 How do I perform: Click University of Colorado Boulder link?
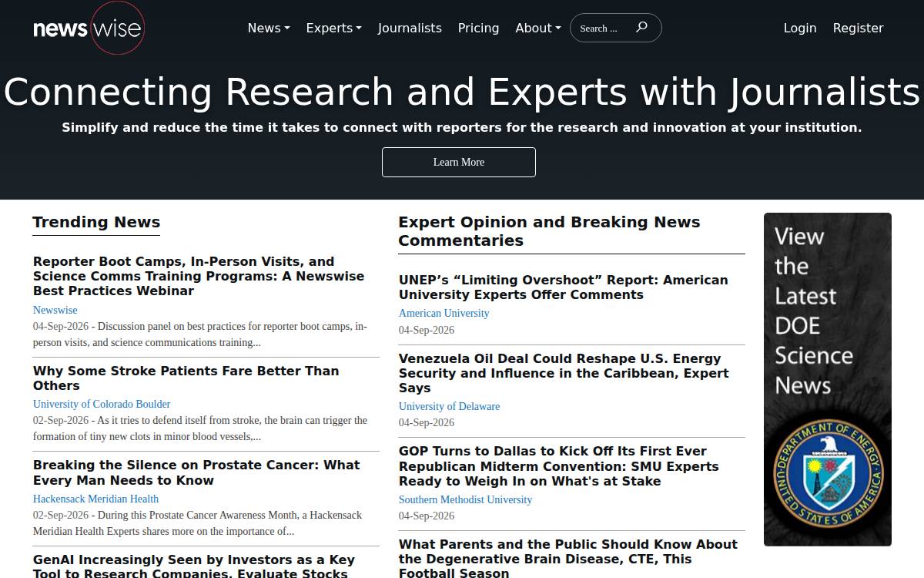pos(102,404)
